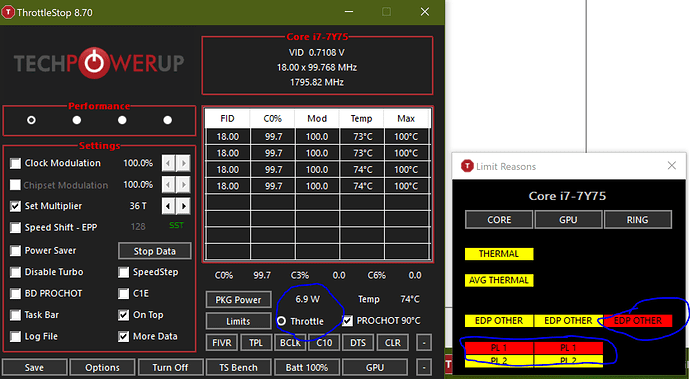This screenshot has width=690, height=379.
Task: Select the first Performance profile radio button
Action: coord(31,120)
